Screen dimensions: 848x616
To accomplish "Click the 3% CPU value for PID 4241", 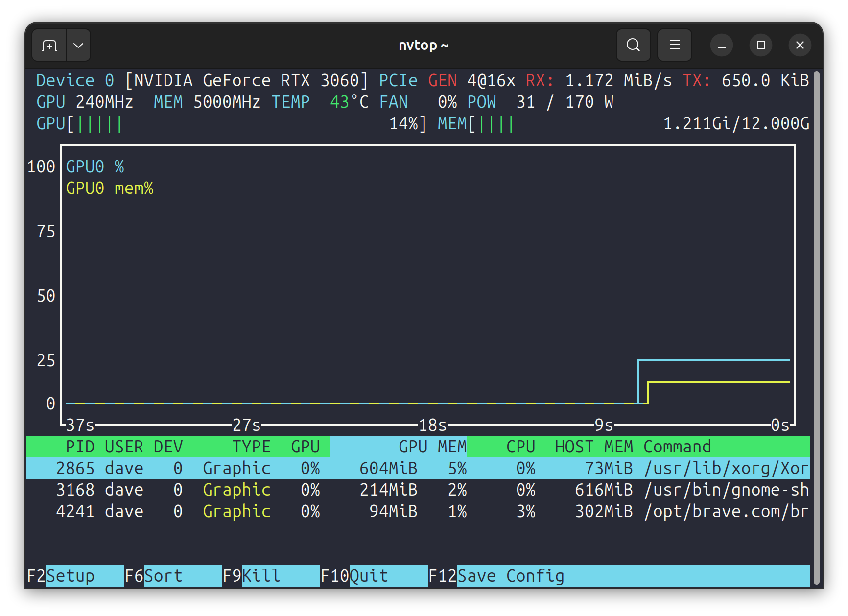I will click(526, 511).
